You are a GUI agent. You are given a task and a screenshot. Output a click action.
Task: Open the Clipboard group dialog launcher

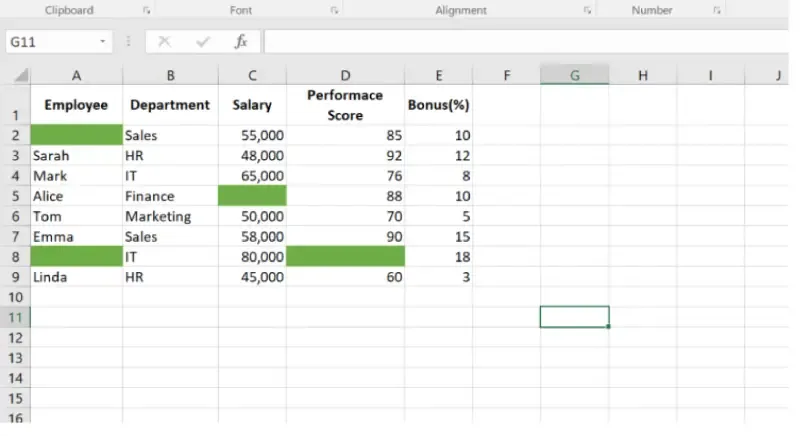coord(147,10)
